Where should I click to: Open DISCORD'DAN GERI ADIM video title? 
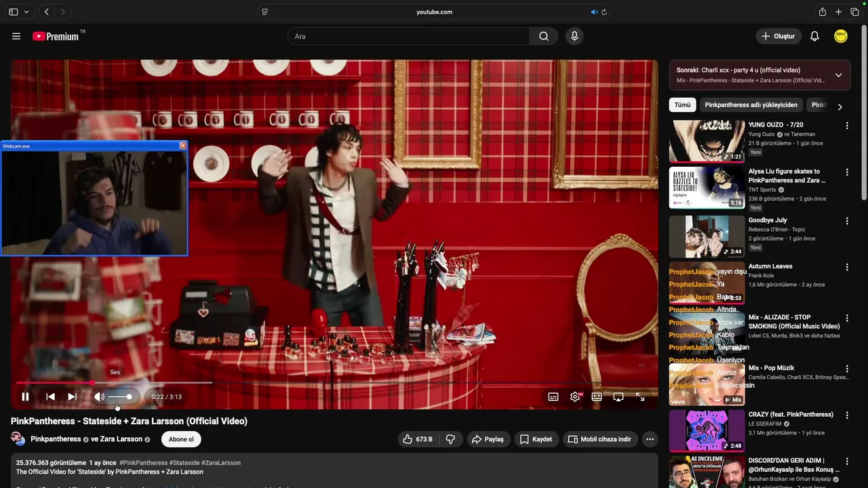coord(793,465)
